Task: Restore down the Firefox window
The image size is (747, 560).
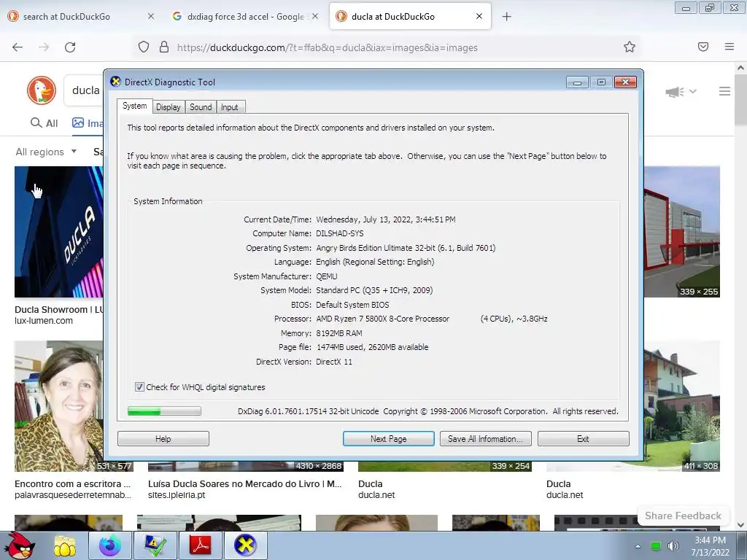Action: coord(709,7)
